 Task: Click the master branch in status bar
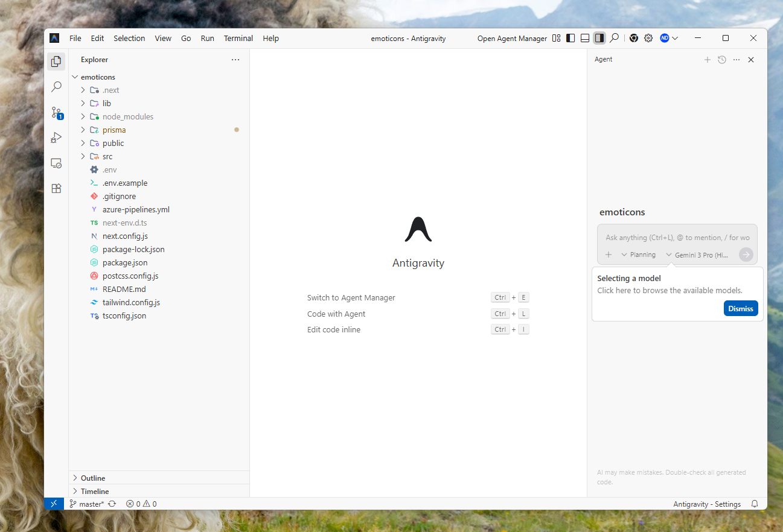[x=87, y=504]
